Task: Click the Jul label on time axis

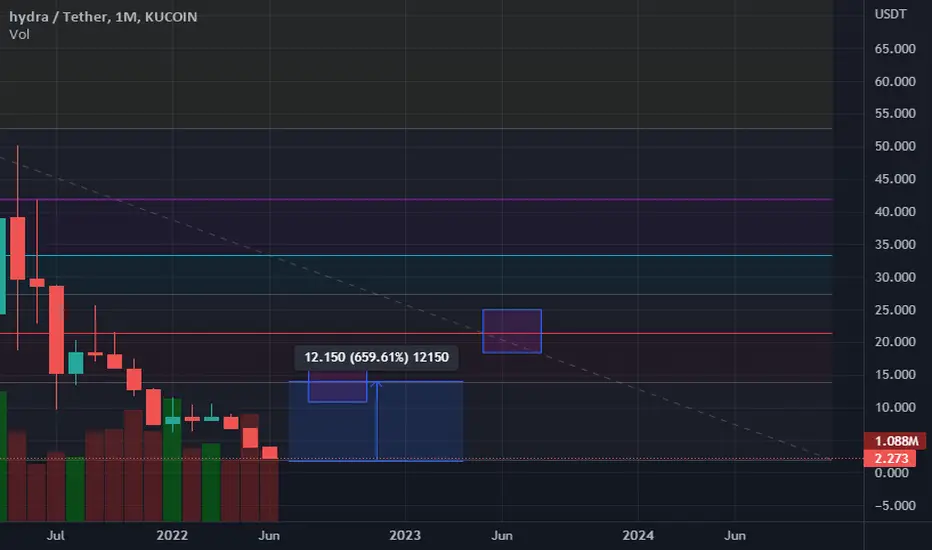Action: tap(55, 536)
